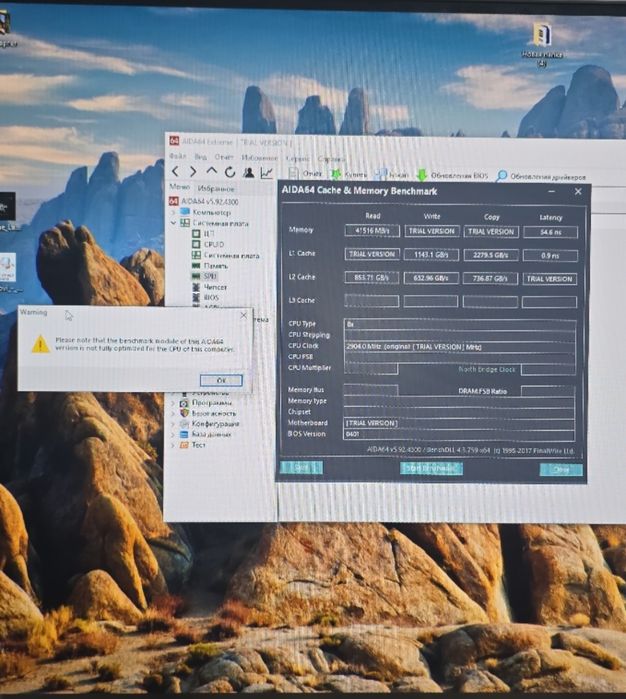626x699 pixels.
Task: Close the Cache & Memory Benchmark window via X
Action: point(578,191)
